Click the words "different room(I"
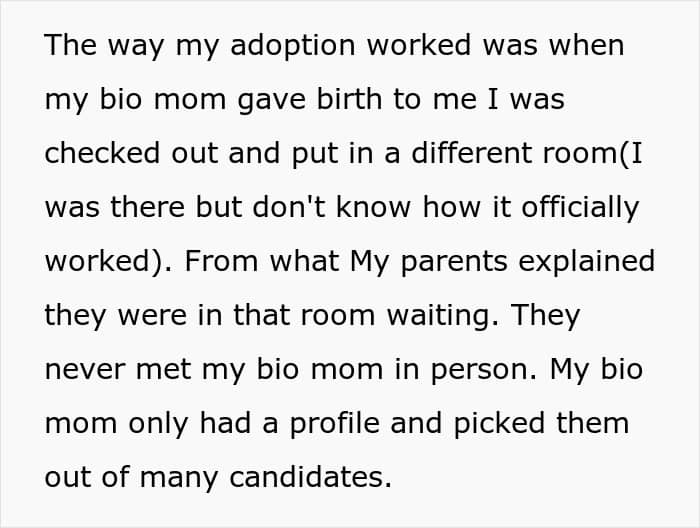Screen dimensions: 700x528 (x=526, y=154)
